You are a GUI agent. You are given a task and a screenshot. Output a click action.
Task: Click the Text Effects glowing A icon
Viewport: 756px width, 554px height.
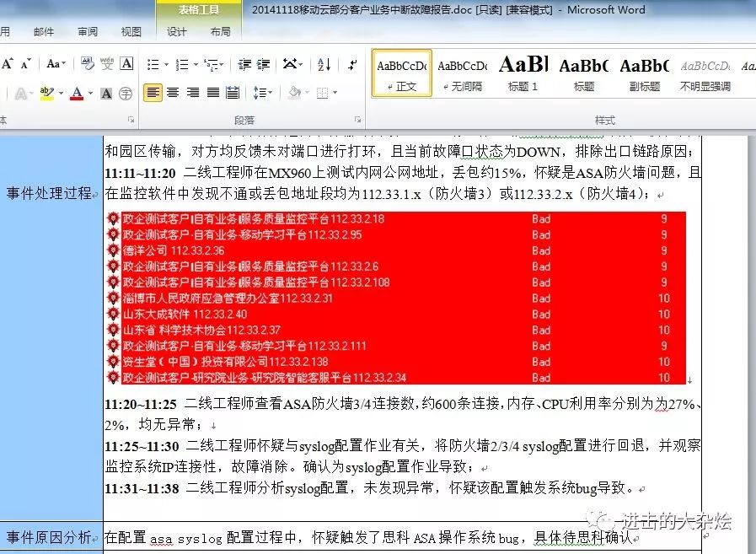pyautogui.click(x=21, y=93)
